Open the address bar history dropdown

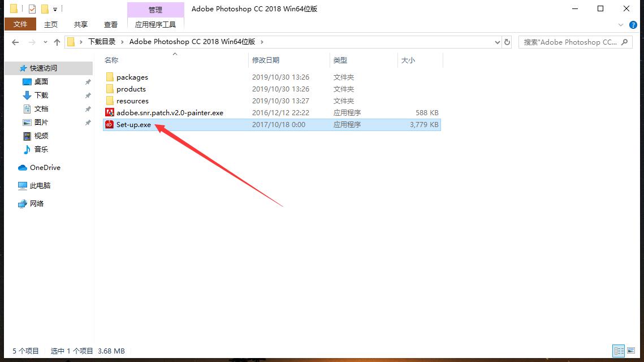(497, 42)
